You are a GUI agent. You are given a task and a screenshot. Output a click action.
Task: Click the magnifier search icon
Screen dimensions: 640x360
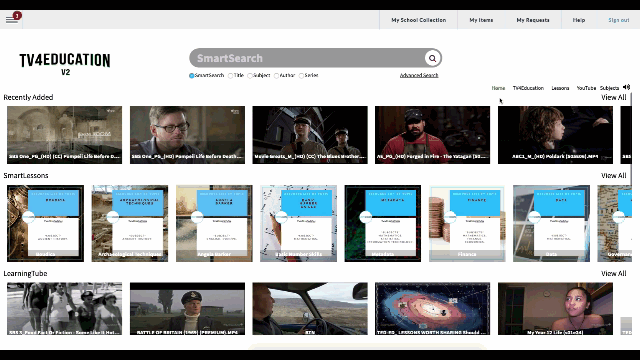click(432, 58)
